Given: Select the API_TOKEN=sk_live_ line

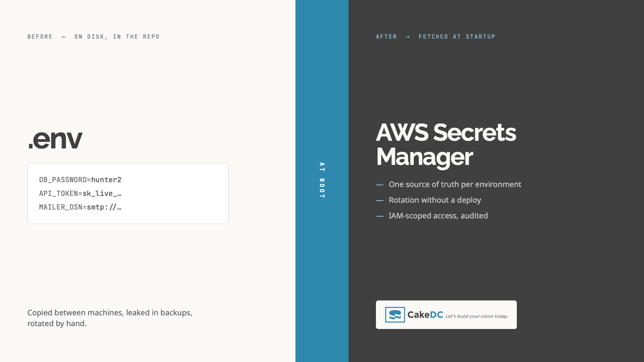Looking at the screenshot, I should click(x=80, y=193).
